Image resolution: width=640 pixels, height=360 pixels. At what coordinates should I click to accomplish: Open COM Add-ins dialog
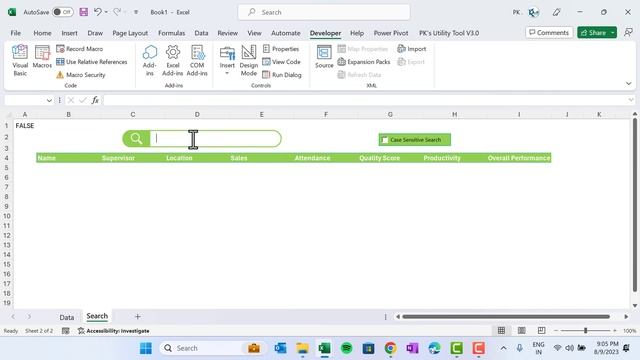197,61
